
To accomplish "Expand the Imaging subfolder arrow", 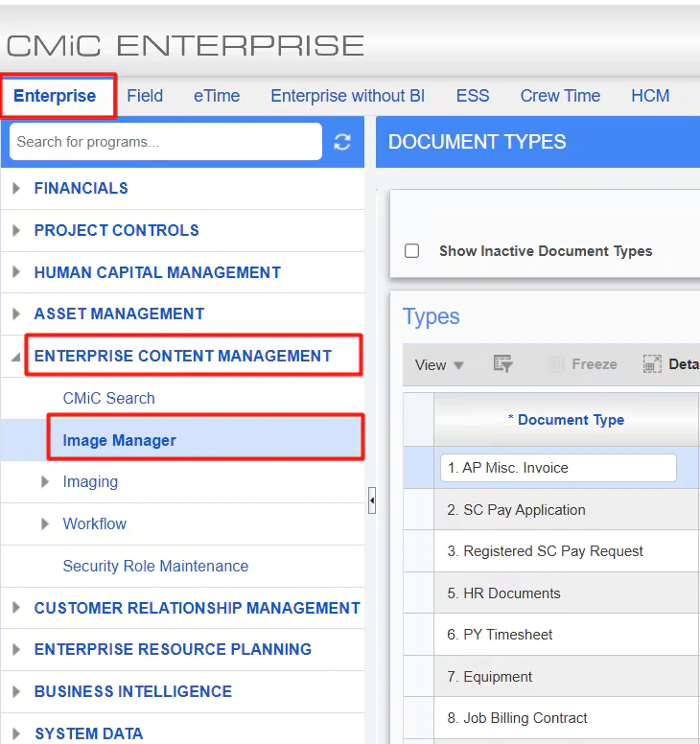I will (x=45, y=481).
